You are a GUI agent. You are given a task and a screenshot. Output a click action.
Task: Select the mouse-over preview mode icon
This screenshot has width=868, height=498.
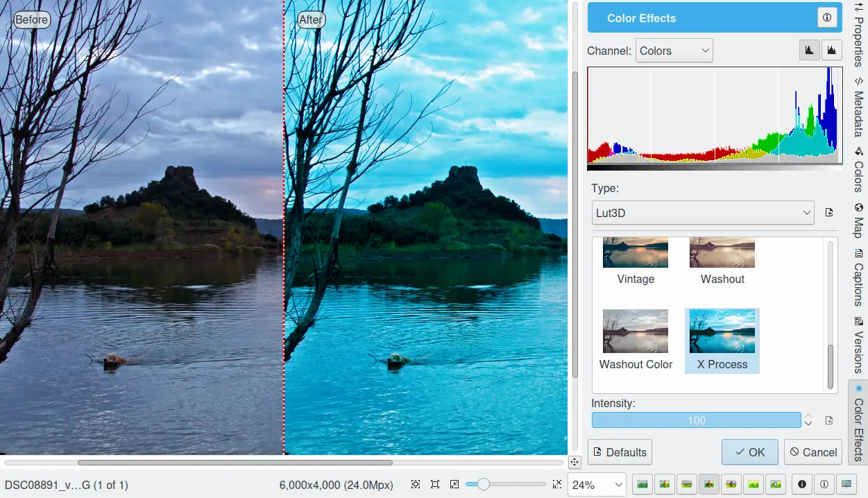(776, 484)
